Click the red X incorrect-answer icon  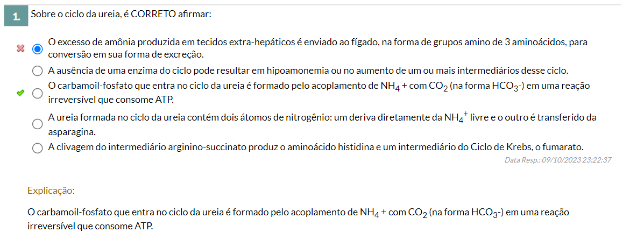(20, 49)
